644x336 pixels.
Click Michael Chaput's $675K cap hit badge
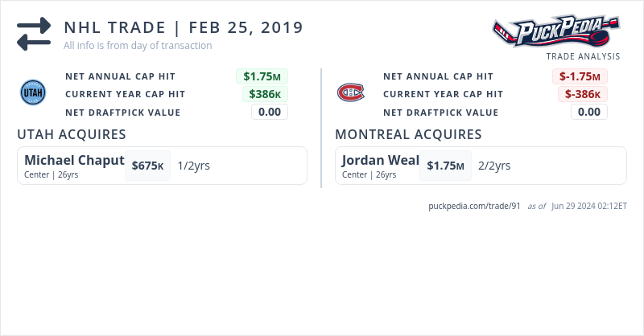click(x=147, y=166)
